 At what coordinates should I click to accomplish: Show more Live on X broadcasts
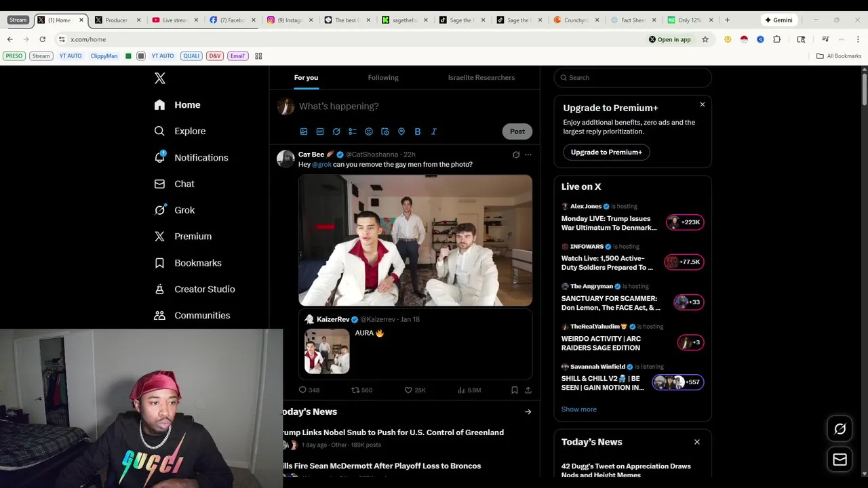(578, 409)
